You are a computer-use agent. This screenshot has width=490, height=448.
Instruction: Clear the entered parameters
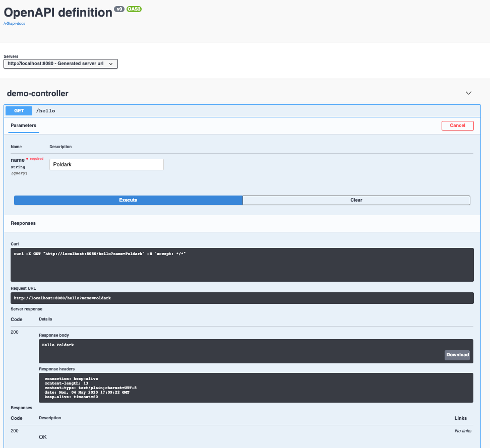pos(356,200)
